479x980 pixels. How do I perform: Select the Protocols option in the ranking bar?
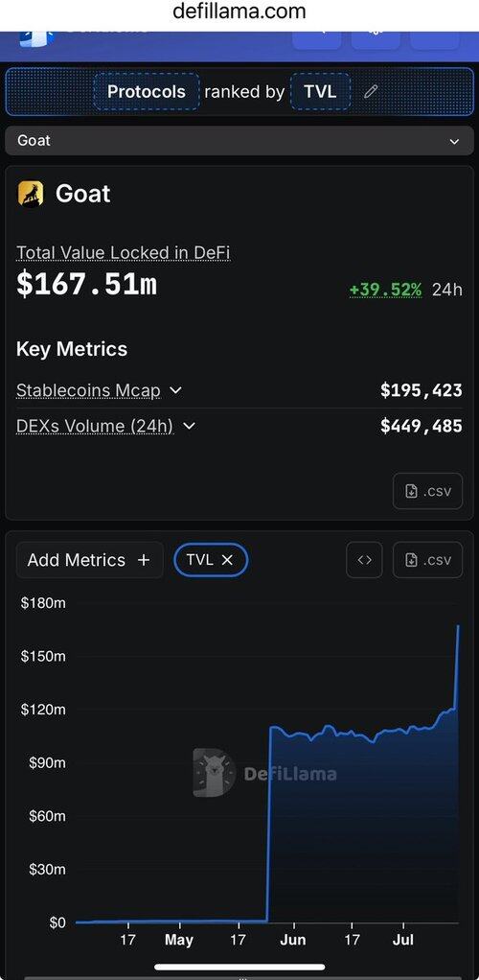147,92
